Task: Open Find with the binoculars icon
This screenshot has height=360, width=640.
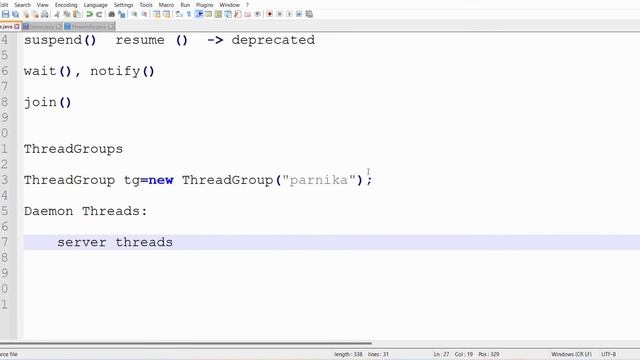Action: click(111, 14)
